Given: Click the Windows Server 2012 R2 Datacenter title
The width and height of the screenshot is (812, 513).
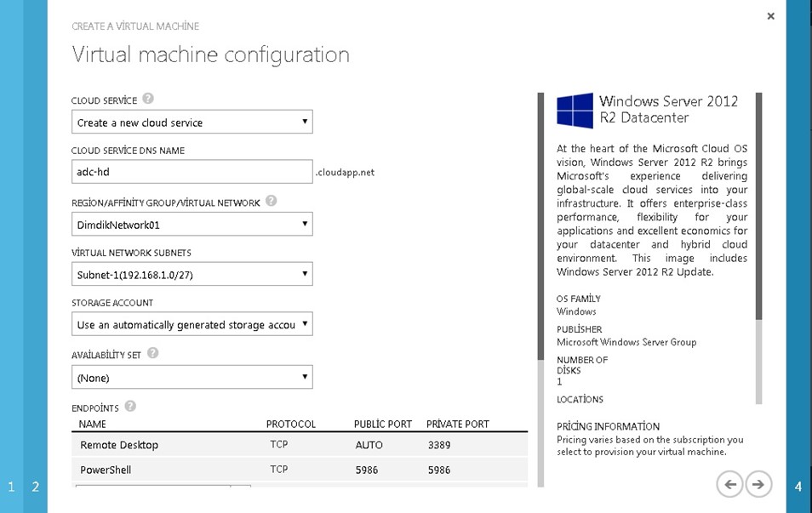Looking at the screenshot, I should pos(668,109).
